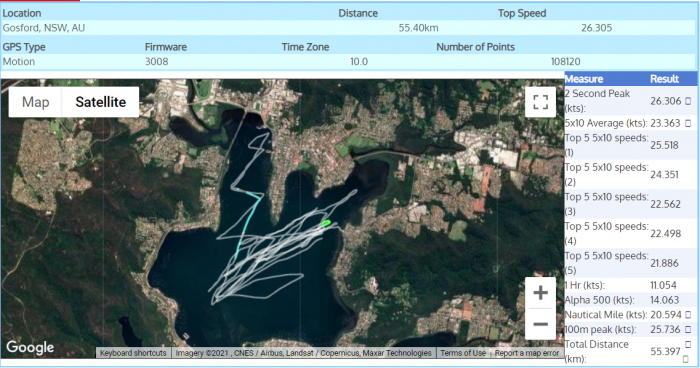This screenshot has width=700, height=368.
Task: Click the Google logo on map
Action: 30,347
